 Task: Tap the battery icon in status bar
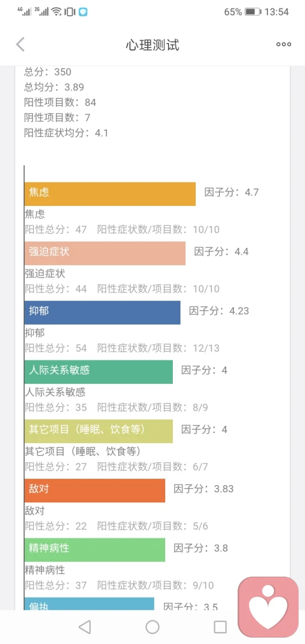click(x=252, y=12)
